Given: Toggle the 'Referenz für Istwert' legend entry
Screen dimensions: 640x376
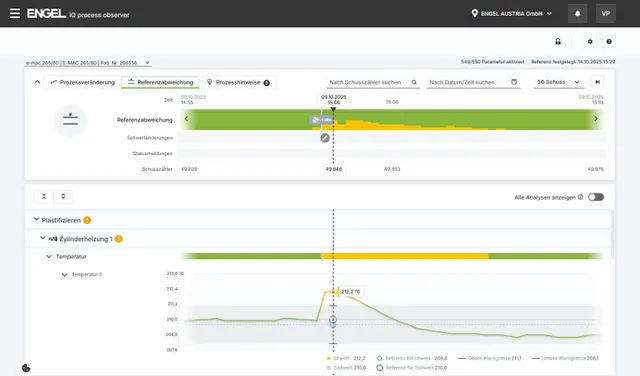Looking at the screenshot, I should 412,358.
